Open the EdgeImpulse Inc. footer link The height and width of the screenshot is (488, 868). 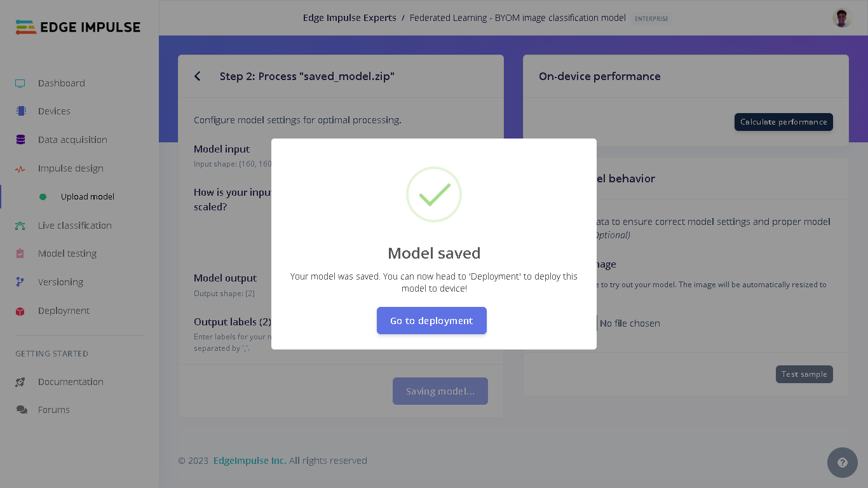[x=250, y=461]
